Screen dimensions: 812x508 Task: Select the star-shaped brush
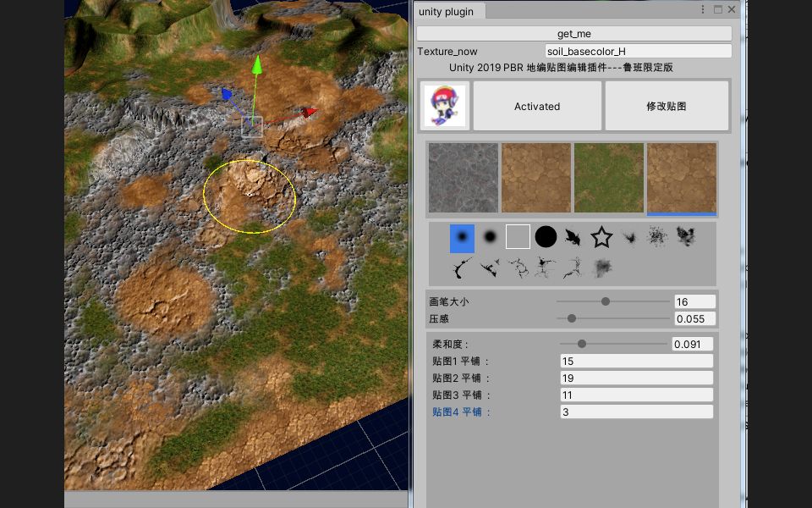[601, 238]
